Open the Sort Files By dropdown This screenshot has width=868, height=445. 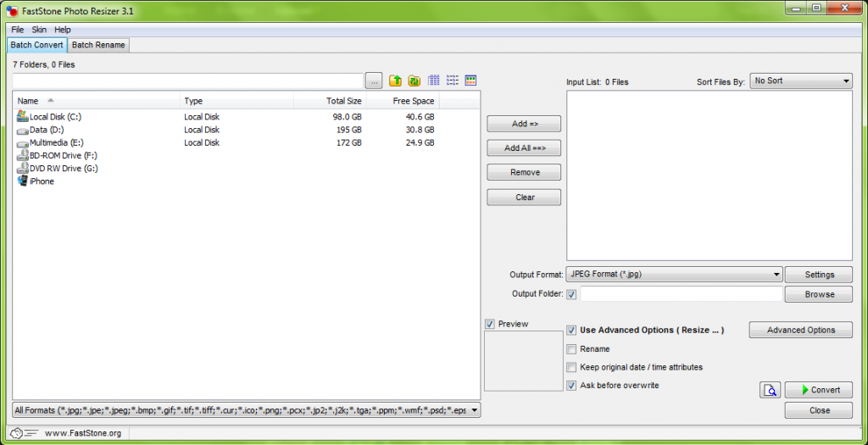pyautogui.click(x=800, y=81)
